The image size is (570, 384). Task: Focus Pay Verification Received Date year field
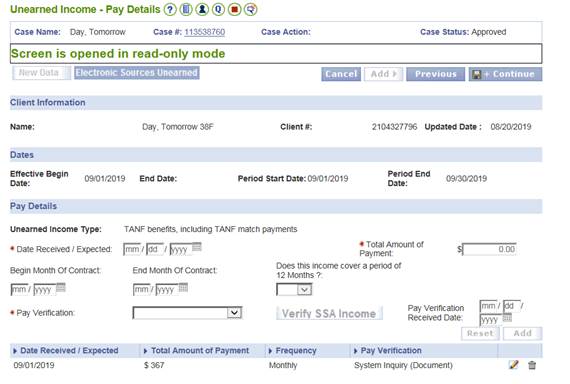491,320
